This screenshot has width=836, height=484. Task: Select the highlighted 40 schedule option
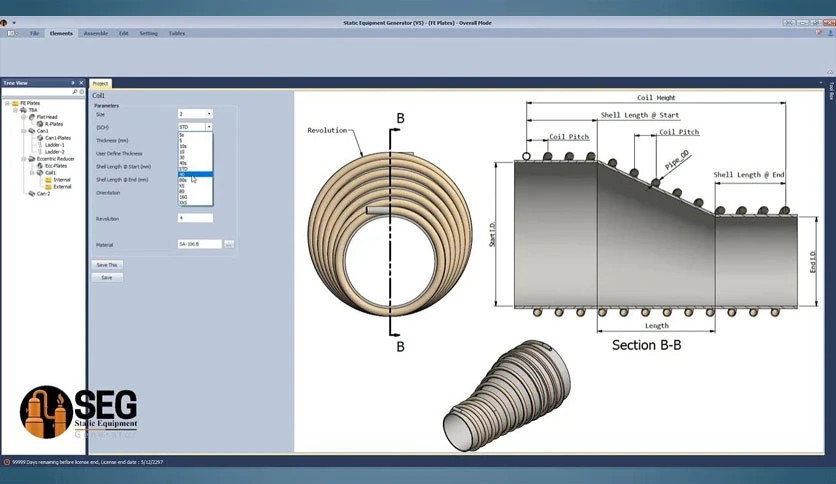click(195, 174)
